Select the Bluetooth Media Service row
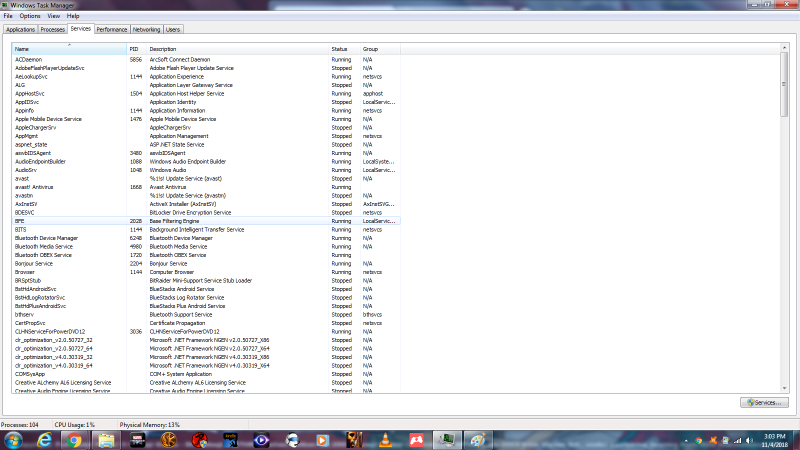 click(x=206, y=246)
